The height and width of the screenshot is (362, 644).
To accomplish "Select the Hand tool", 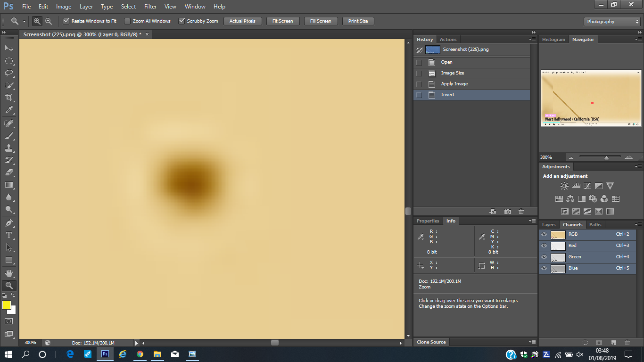I will tap(8, 273).
